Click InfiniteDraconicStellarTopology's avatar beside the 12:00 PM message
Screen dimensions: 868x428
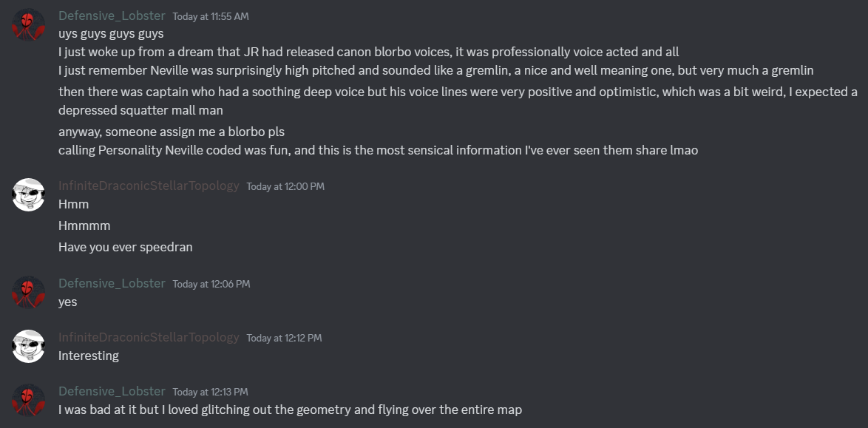pyautogui.click(x=29, y=195)
